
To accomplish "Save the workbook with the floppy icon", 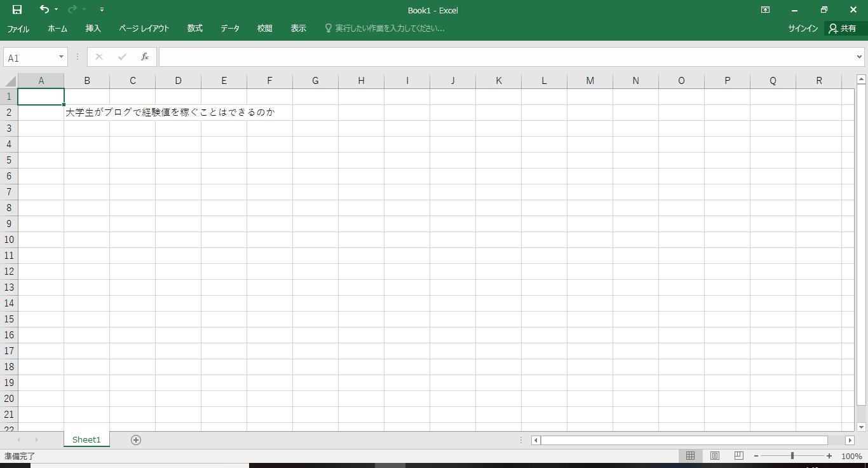I will 17,10.
